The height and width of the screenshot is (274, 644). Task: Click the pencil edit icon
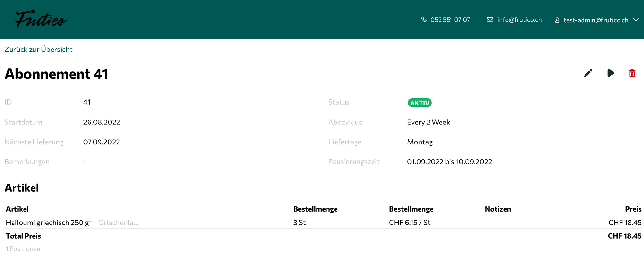click(x=588, y=73)
